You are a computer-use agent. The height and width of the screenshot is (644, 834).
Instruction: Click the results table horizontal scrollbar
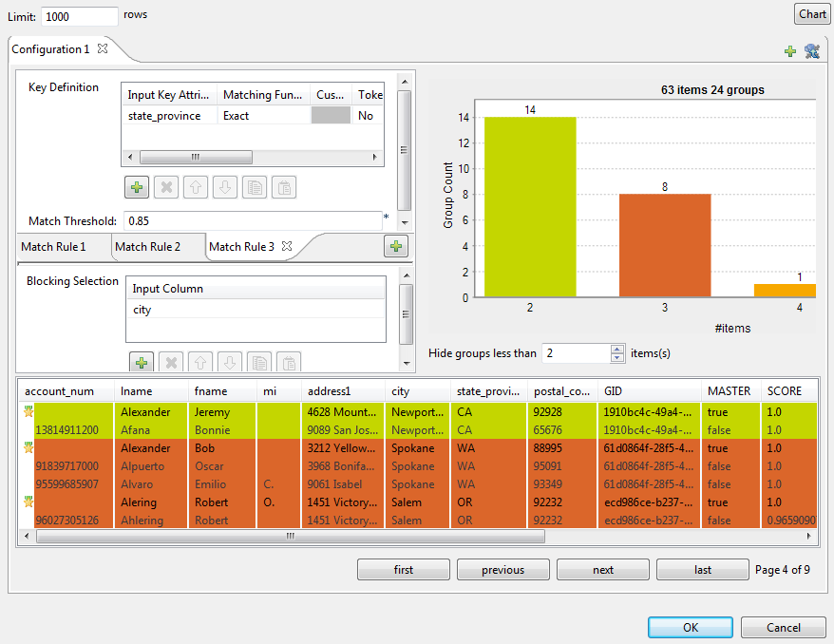(x=290, y=536)
